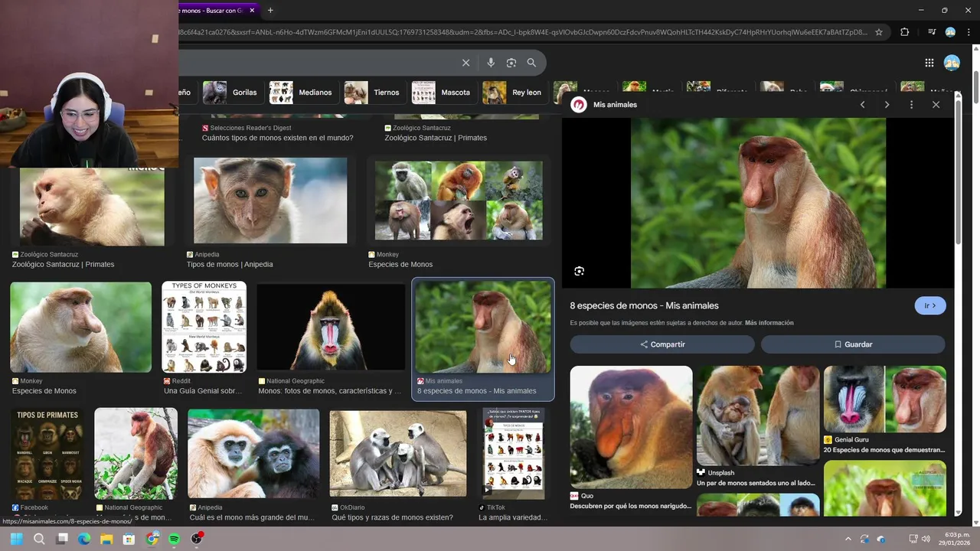980x551 pixels.
Task: Click the Ir button to visit page
Action: coord(930,305)
